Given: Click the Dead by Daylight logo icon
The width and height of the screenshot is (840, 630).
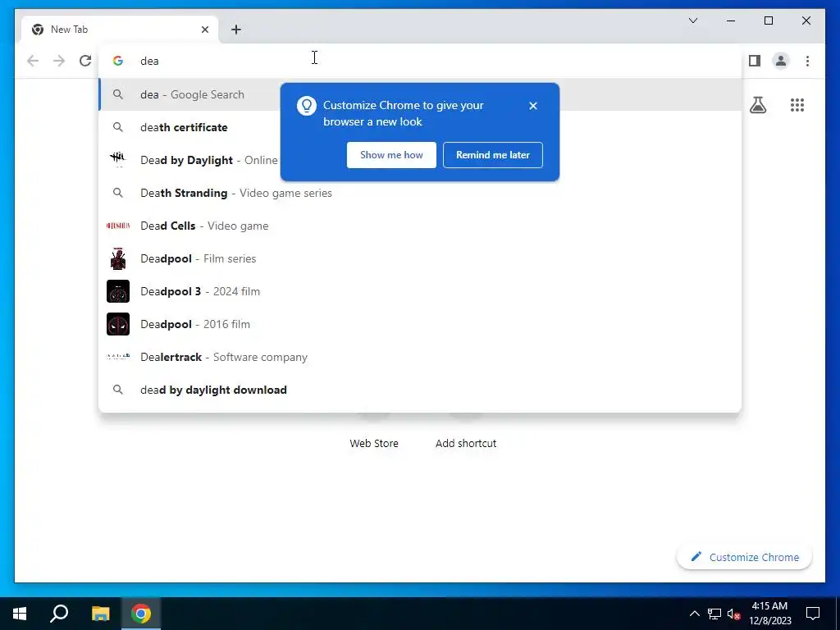Looking at the screenshot, I should click(118, 159).
